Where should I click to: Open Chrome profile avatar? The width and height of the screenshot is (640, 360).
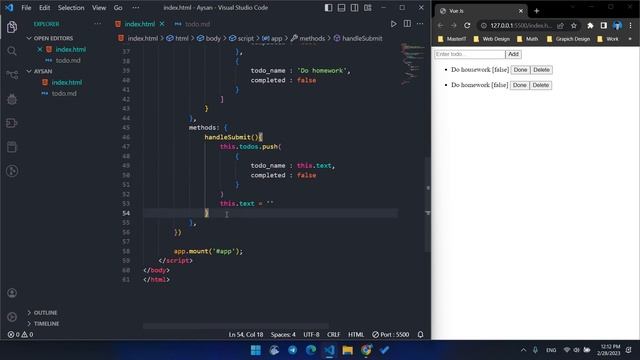[617, 26]
